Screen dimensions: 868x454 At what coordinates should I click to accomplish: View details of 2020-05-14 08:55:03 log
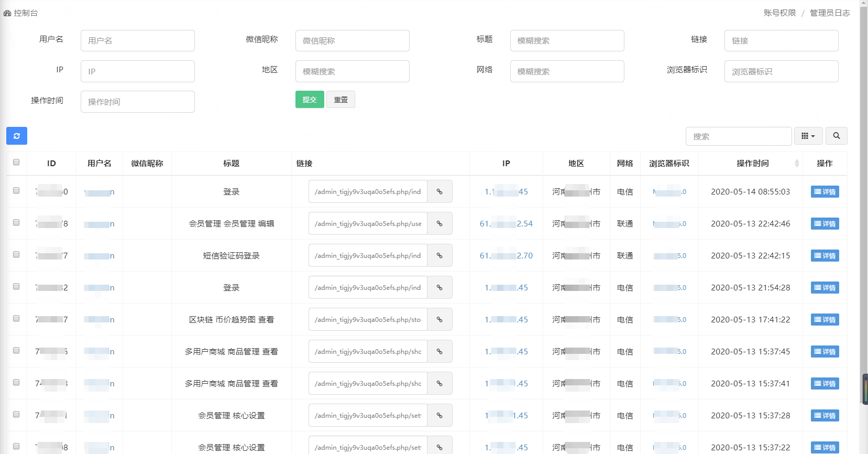click(x=825, y=192)
